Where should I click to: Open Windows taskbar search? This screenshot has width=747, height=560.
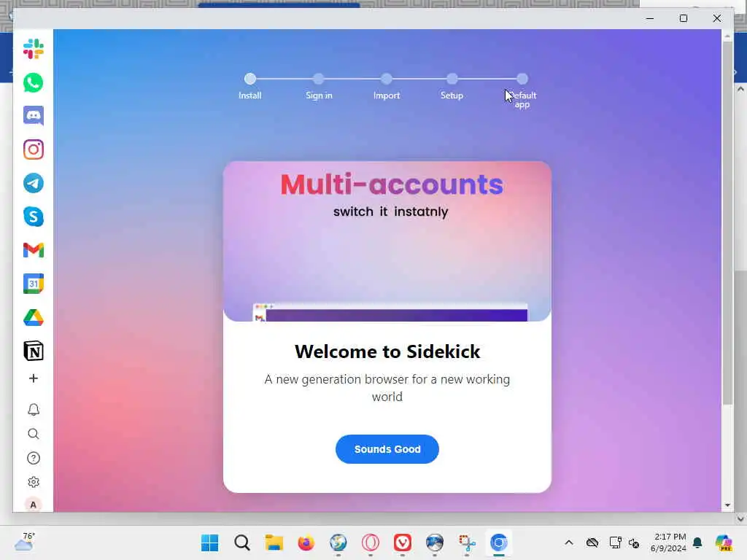[242, 542]
